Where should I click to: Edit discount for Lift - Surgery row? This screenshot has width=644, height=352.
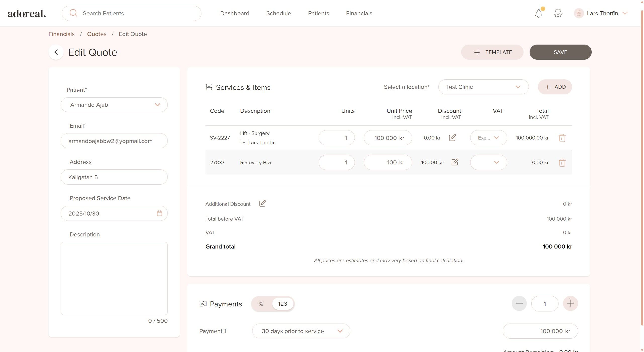point(452,138)
